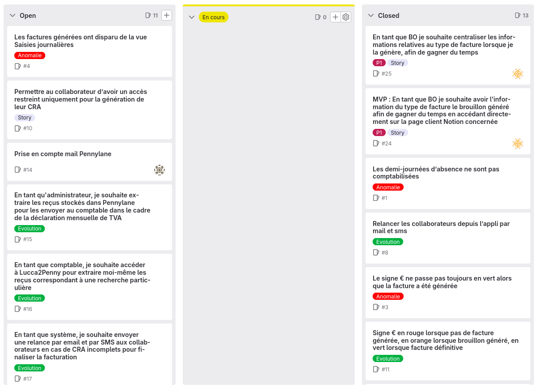This screenshot has height=392, width=542.
Task: Open En cours list settings gear
Action: (x=346, y=17)
